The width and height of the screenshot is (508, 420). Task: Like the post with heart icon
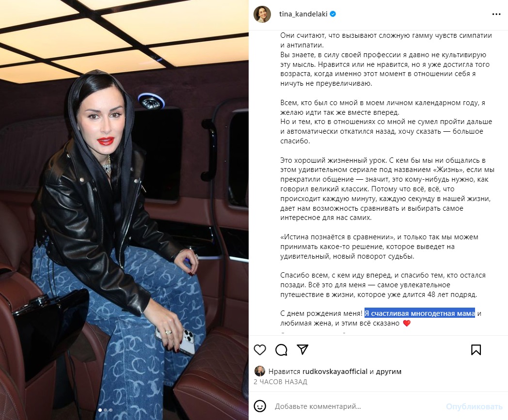(260, 350)
